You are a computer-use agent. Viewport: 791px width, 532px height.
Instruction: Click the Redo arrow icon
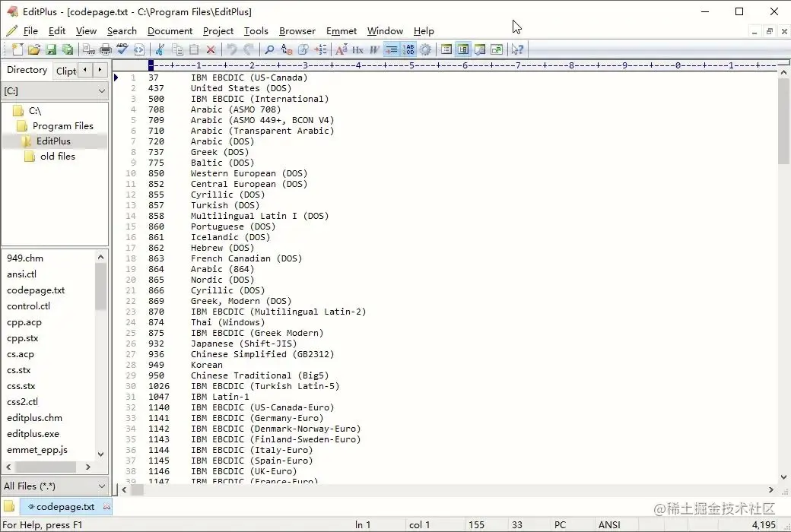coord(248,49)
